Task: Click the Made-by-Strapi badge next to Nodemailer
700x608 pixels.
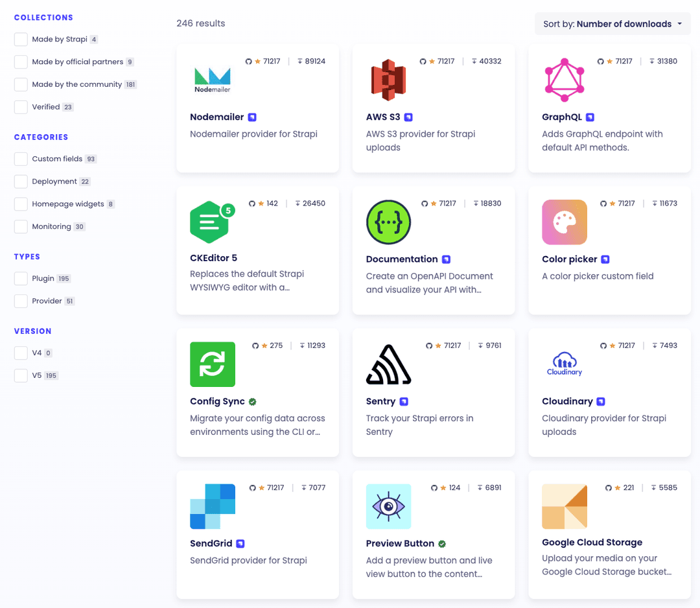Action: coord(252,117)
